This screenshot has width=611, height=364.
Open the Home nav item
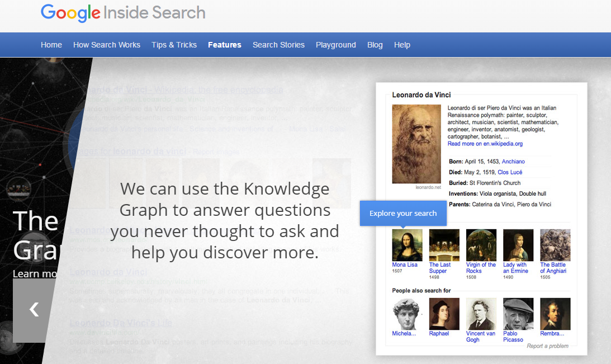pyautogui.click(x=51, y=45)
